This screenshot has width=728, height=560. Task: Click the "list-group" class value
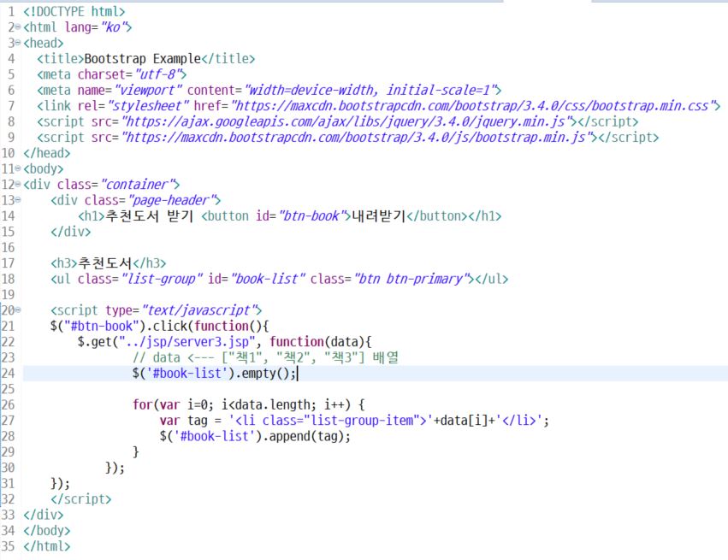161,279
